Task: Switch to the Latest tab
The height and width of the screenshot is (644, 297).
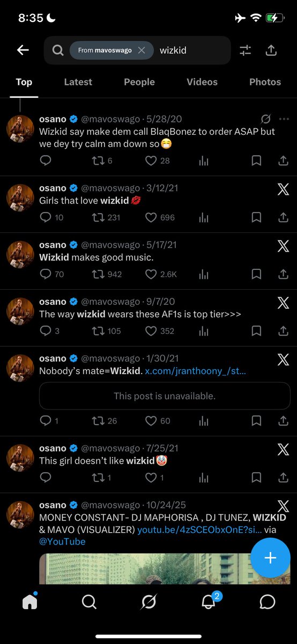Action: pos(78,82)
